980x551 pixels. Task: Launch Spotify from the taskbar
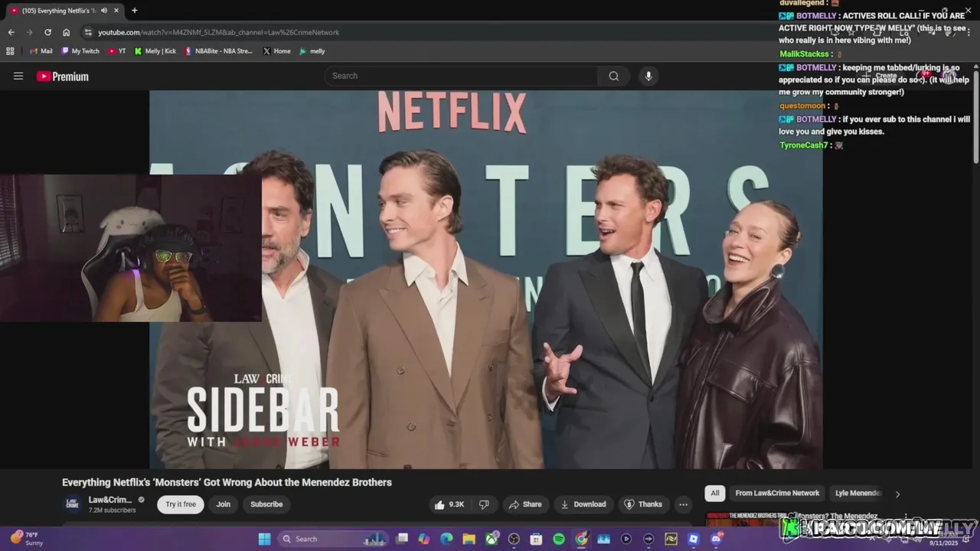coord(559,539)
